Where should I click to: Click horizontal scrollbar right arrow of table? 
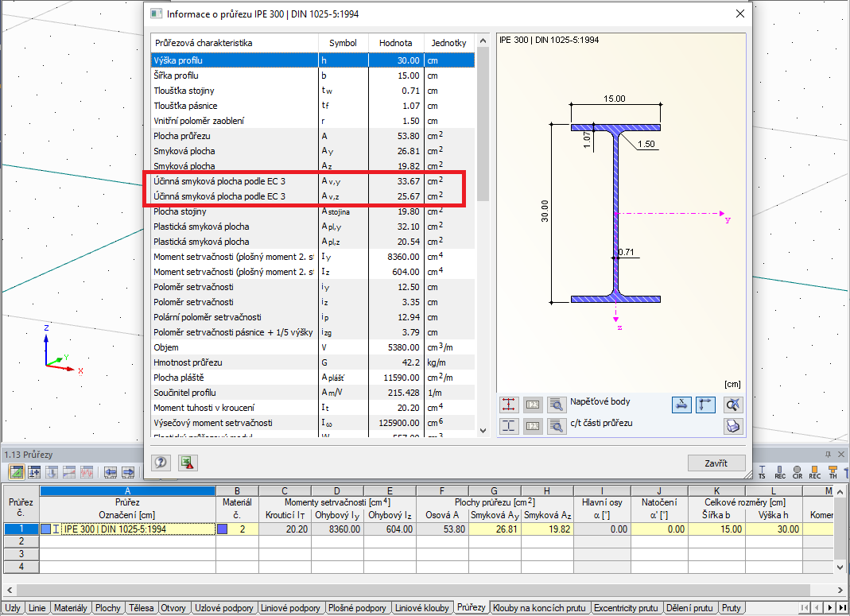840,590
